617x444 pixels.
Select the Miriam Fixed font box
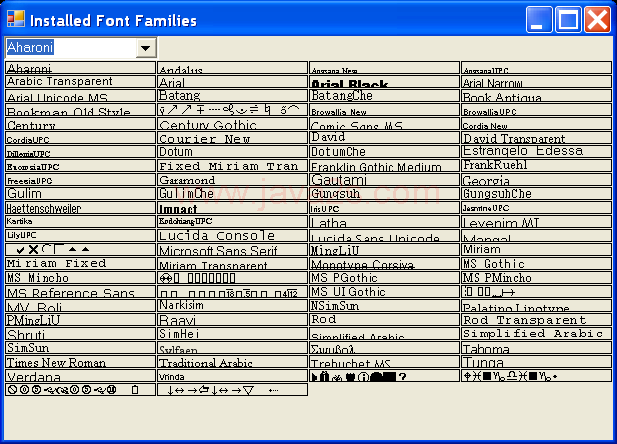(80, 264)
